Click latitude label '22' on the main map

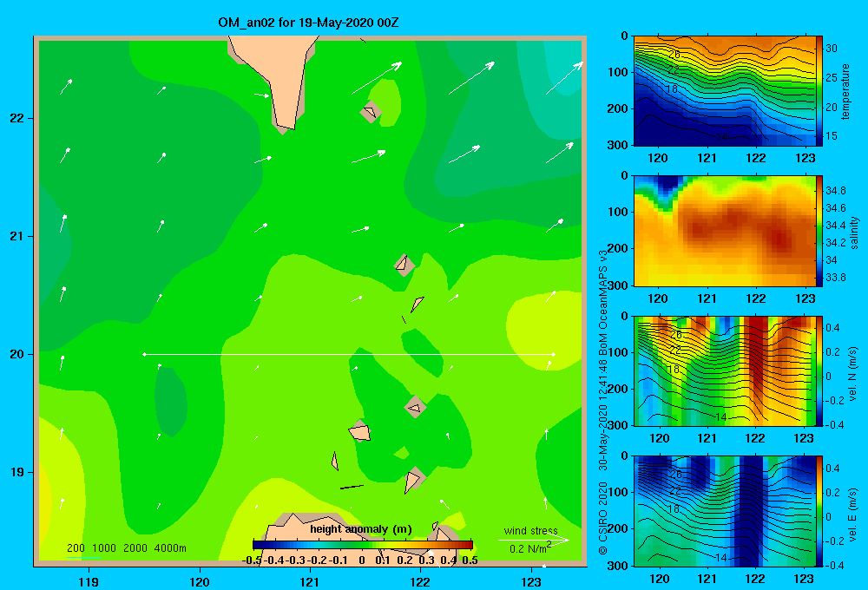tap(16, 119)
